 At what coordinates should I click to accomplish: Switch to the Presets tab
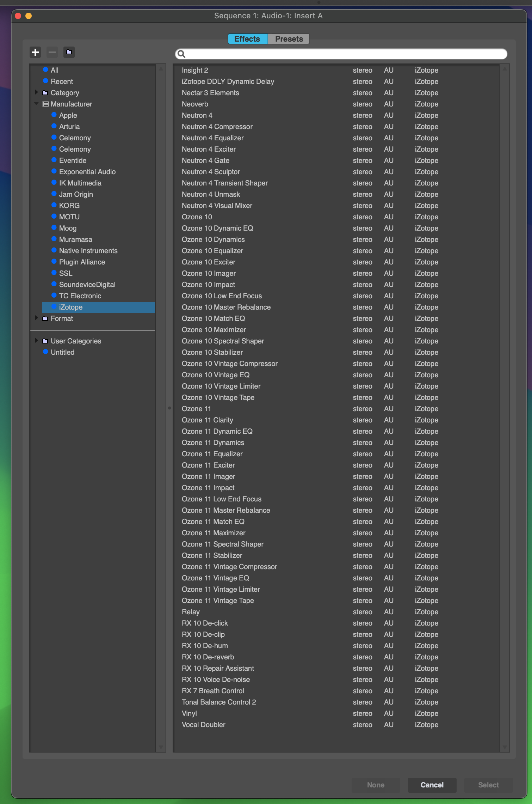click(x=289, y=39)
